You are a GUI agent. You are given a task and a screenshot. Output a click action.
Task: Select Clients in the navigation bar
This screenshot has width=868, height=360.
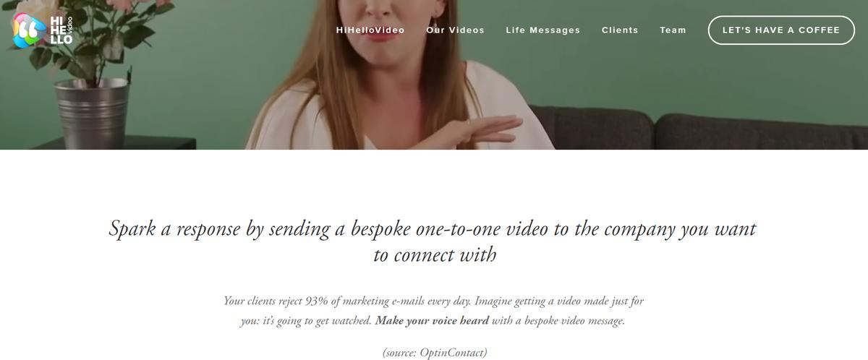pyautogui.click(x=620, y=30)
